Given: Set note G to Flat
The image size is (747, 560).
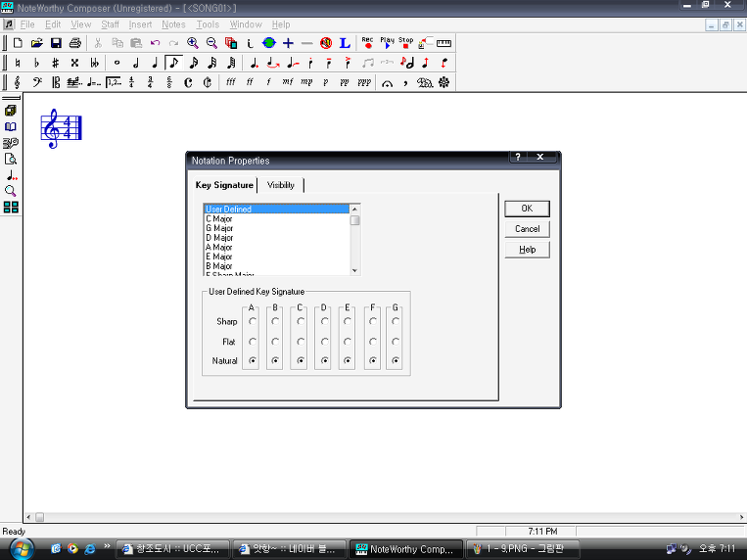Looking at the screenshot, I should (x=396, y=342).
